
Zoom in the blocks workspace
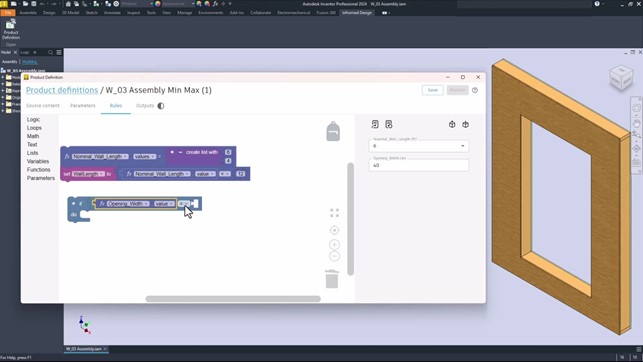pyautogui.click(x=334, y=245)
